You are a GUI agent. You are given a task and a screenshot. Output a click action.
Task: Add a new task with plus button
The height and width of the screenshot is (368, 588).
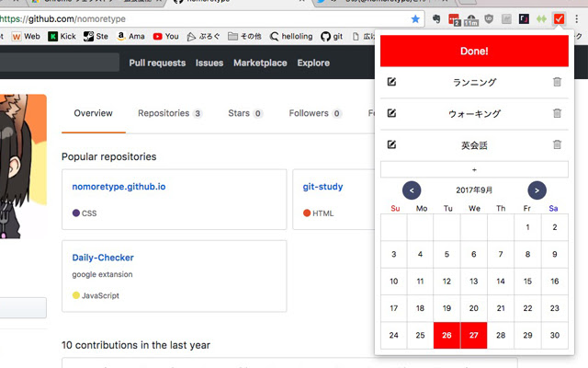tap(474, 169)
